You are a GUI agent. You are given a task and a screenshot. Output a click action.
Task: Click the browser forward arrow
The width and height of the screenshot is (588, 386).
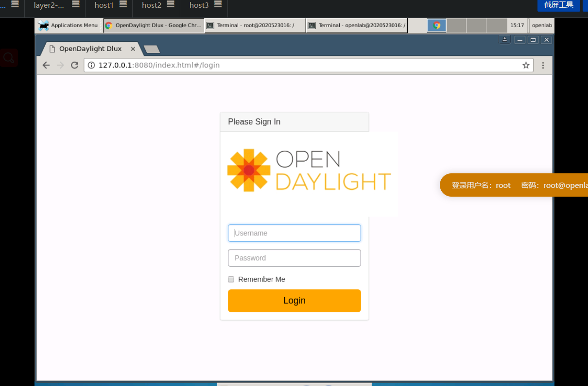pyautogui.click(x=60, y=65)
